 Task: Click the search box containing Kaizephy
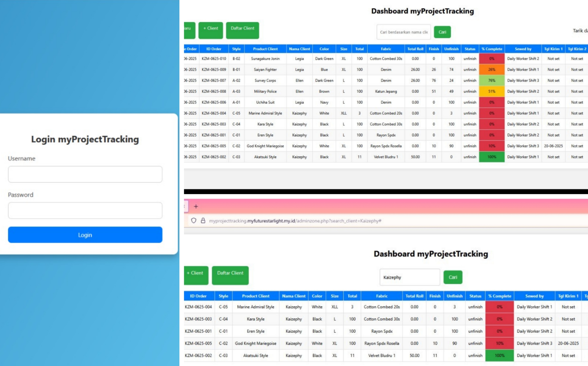click(x=409, y=277)
